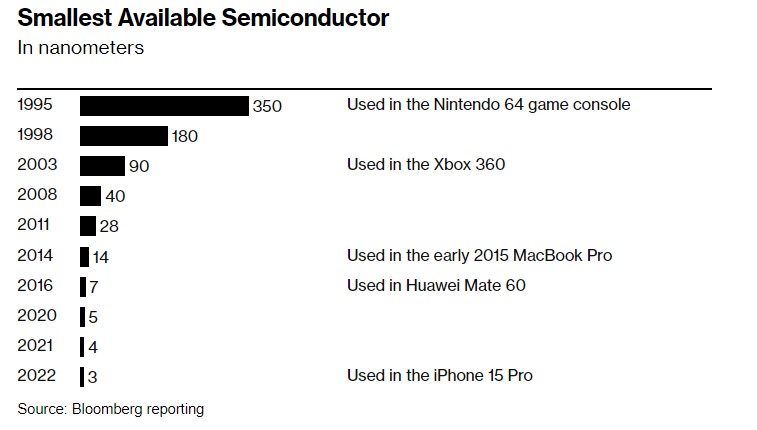
Task: Click the 2022 year label
Action: pos(36,376)
